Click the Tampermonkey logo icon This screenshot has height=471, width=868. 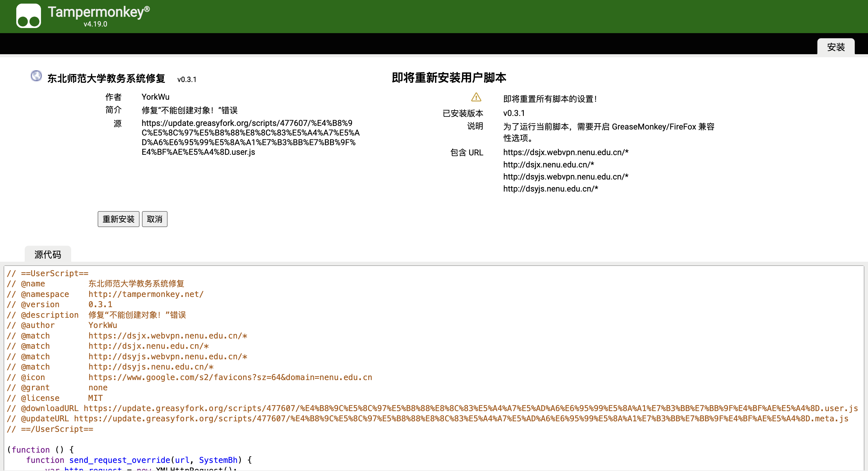pyautogui.click(x=29, y=16)
